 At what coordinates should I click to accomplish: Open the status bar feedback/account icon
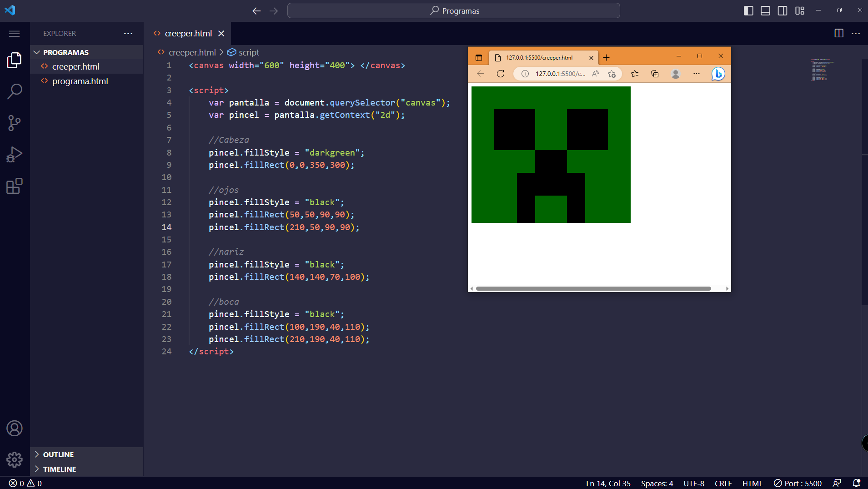[837, 484]
